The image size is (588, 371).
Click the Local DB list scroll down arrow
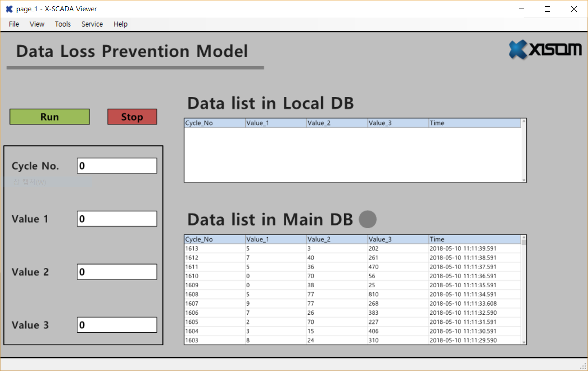pyautogui.click(x=524, y=180)
